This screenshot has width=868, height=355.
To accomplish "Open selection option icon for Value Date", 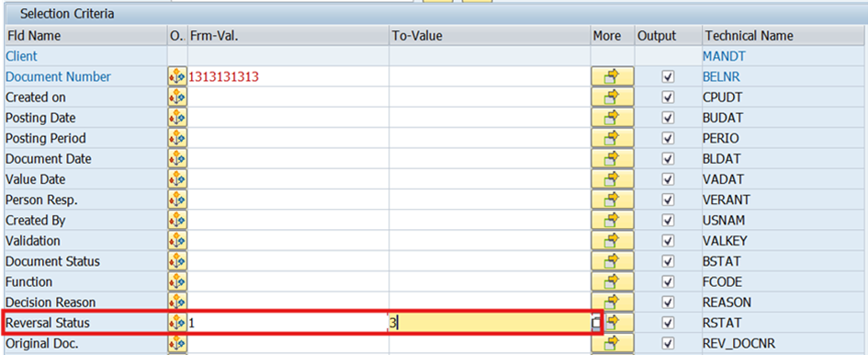I will tap(177, 179).
